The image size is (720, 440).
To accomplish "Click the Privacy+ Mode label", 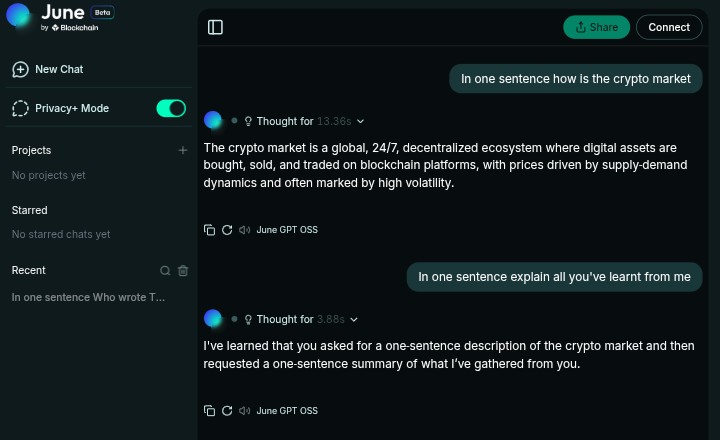I will 72,108.
